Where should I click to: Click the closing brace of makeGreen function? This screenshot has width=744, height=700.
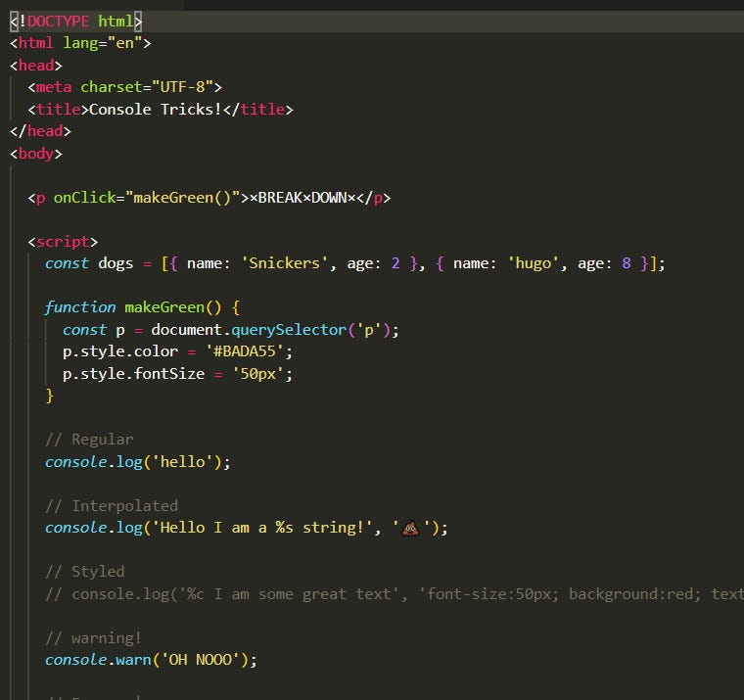click(49, 396)
